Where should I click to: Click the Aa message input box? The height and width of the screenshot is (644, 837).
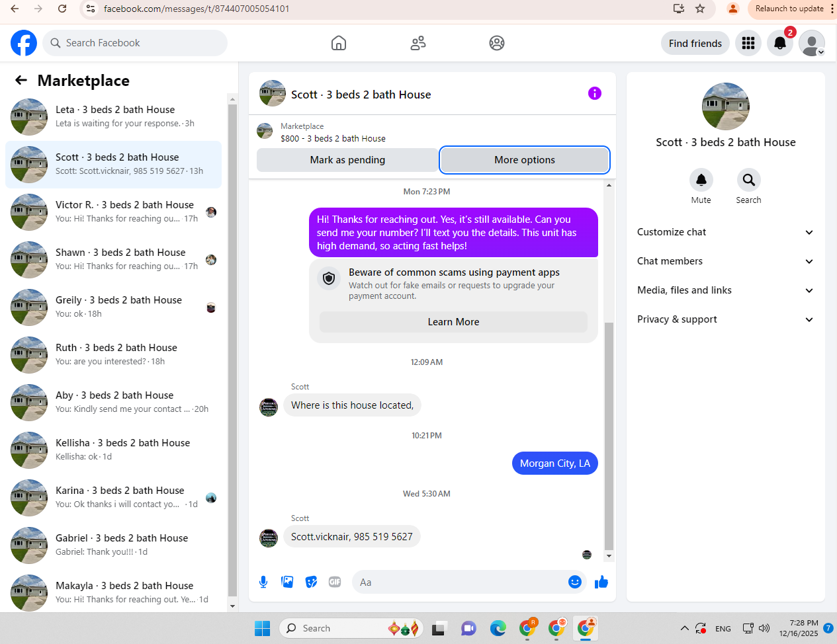click(x=459, y=582)
